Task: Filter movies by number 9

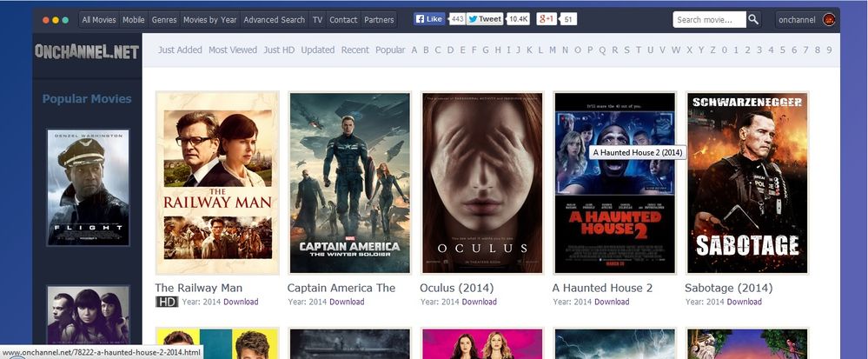Action: tap(829, 50)
